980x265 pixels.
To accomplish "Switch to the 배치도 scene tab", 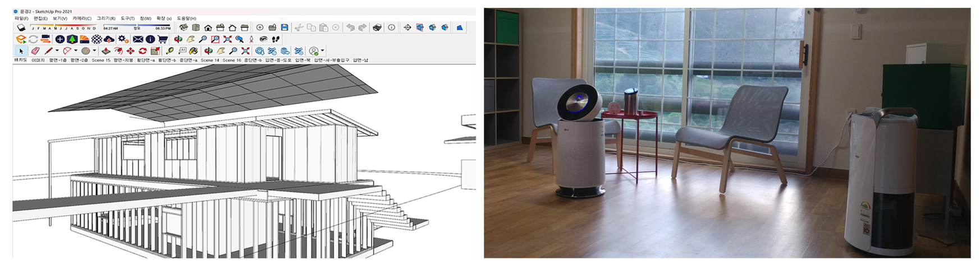I will [x=20, y=60].
